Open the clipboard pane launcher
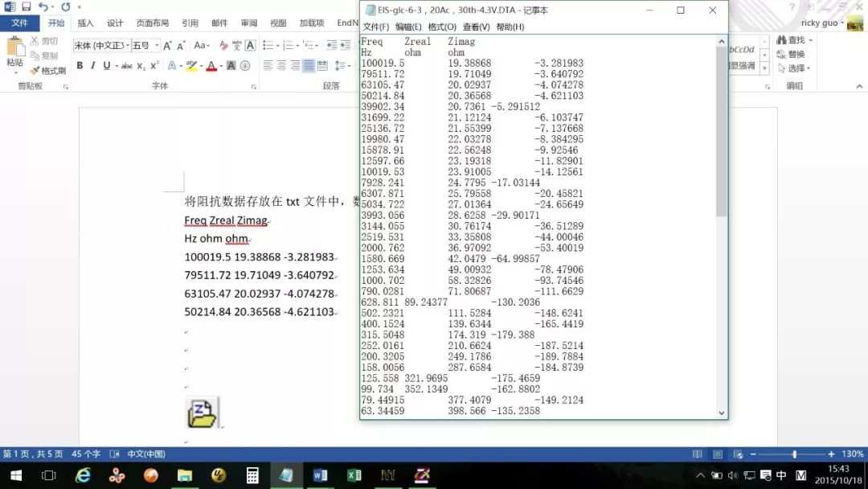This screenshot has width=868, height=489. coord(65,87)
